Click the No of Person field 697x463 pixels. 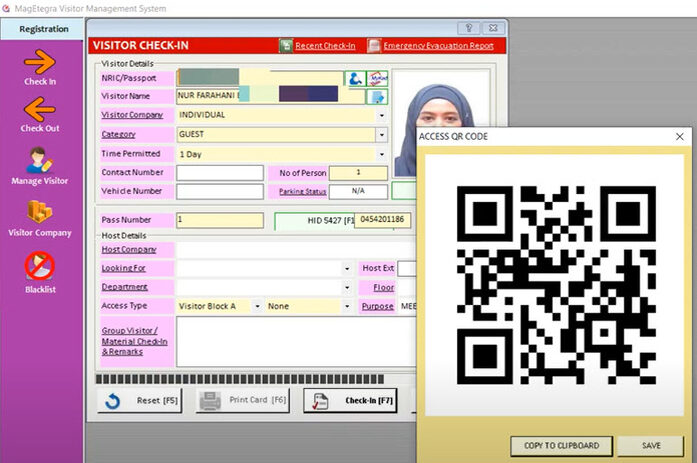(358, 172)
